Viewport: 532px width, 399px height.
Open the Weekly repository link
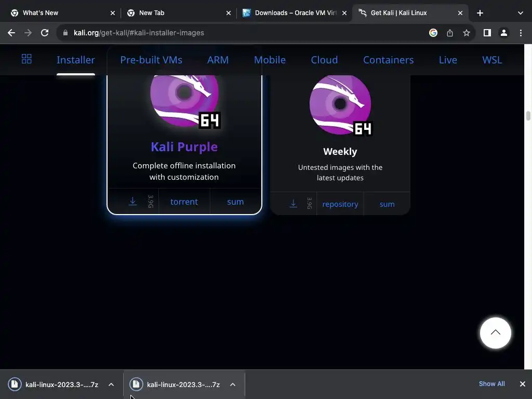340,204
